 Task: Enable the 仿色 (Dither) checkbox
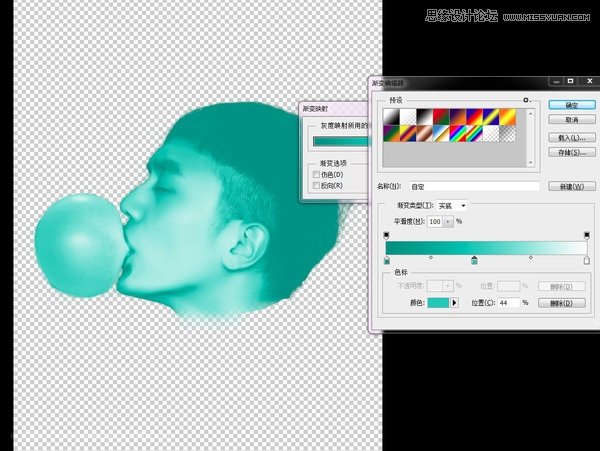click(x=317, y=175)
